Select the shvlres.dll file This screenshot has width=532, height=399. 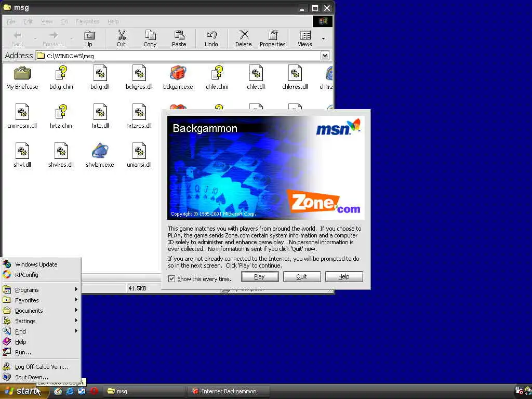(x=61, y=155)
